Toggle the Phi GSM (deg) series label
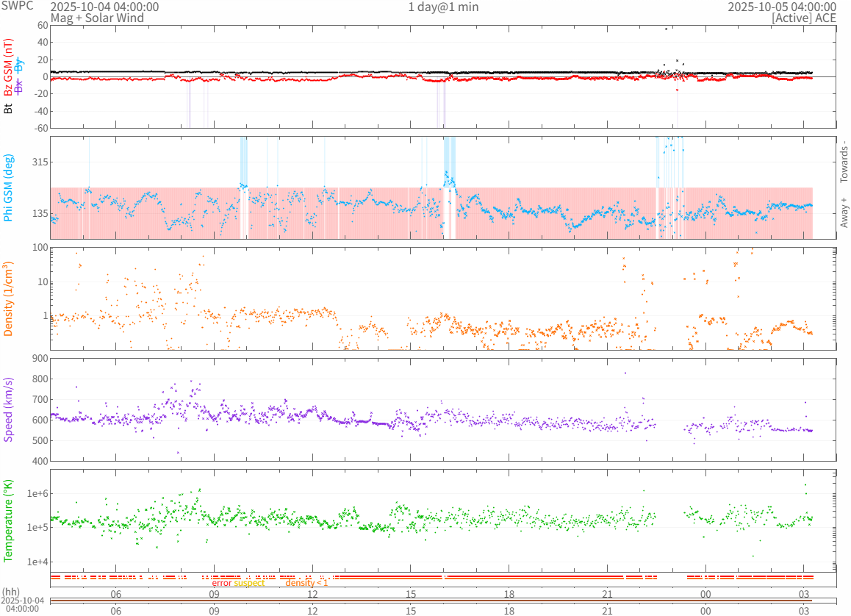 click(9, 187)
